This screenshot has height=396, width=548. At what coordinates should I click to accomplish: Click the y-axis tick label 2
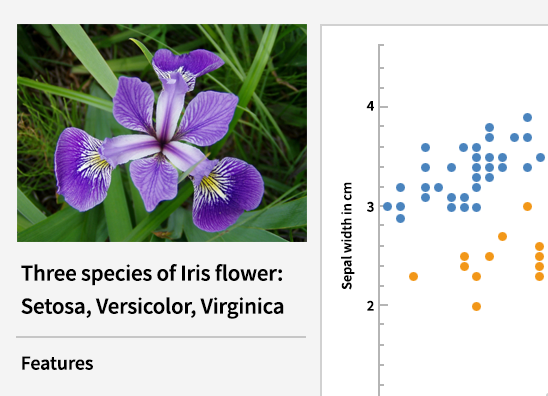370,306
